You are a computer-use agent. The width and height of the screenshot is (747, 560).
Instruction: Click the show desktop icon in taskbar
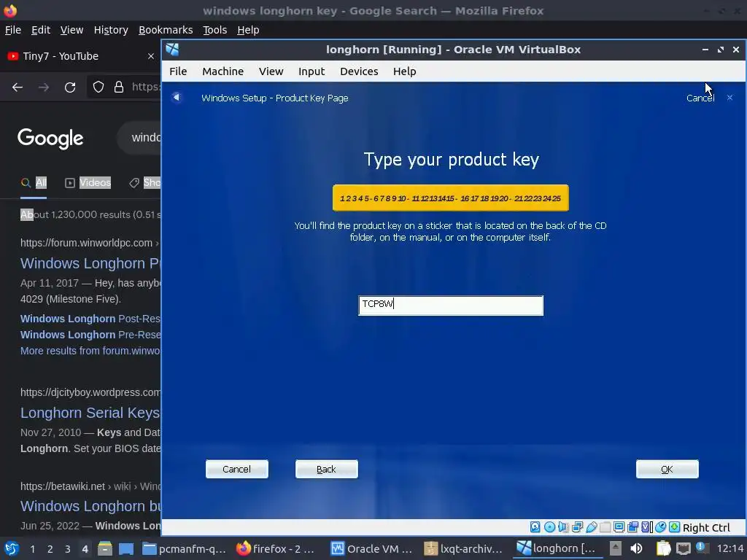pyautogui.click(x=126, y=548)
